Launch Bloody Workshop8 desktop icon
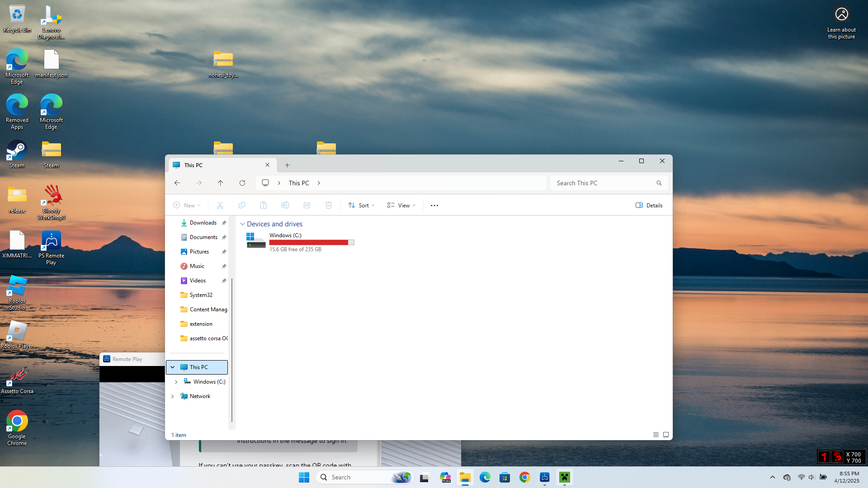Image resolution: width=868 pixels, height=488 pixels. (52, 202)
